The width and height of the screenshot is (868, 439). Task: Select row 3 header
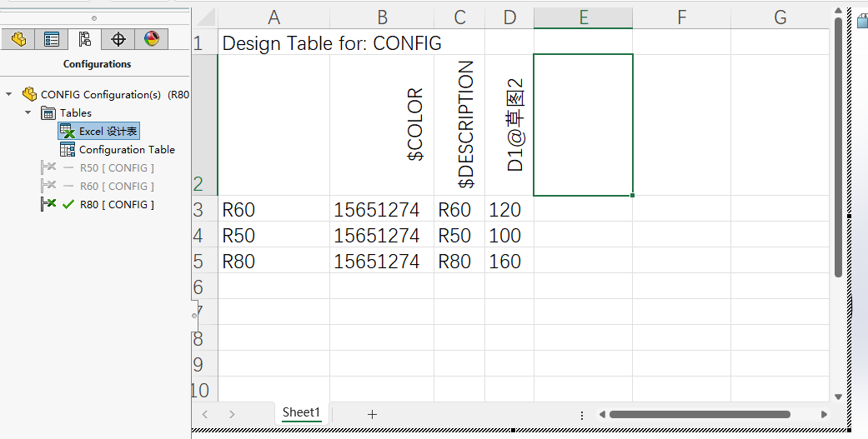tap(205, 209)
